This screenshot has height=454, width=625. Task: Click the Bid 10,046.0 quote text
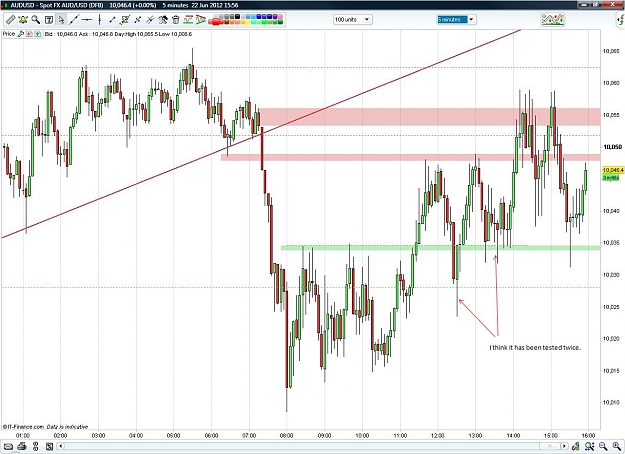pos(61,34)
